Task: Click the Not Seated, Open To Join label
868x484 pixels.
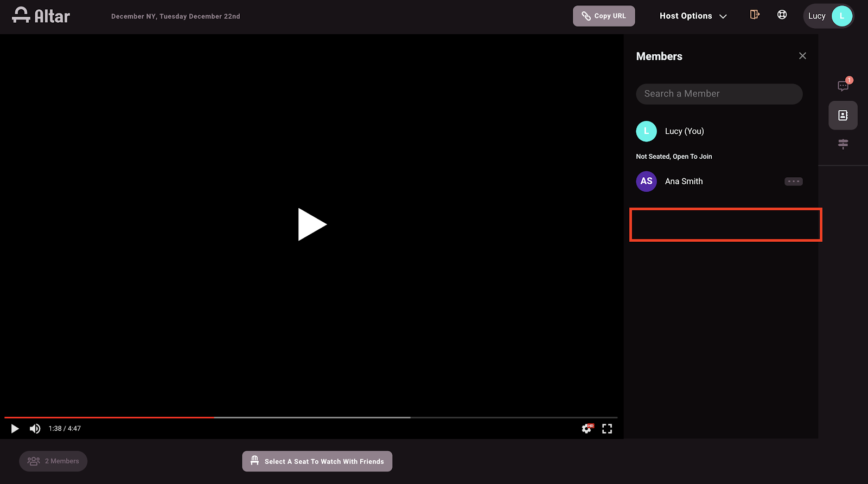Action: (x=674, y=157)
